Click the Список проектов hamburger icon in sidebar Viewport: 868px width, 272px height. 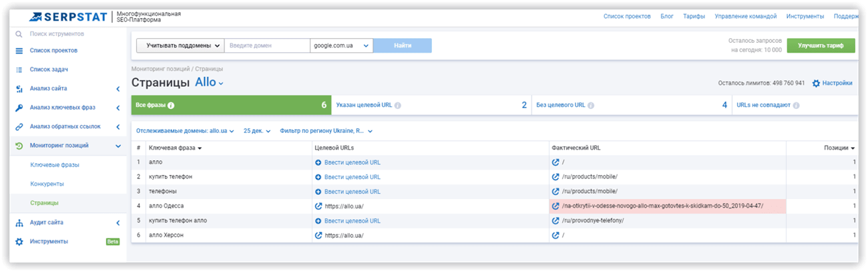19,51
